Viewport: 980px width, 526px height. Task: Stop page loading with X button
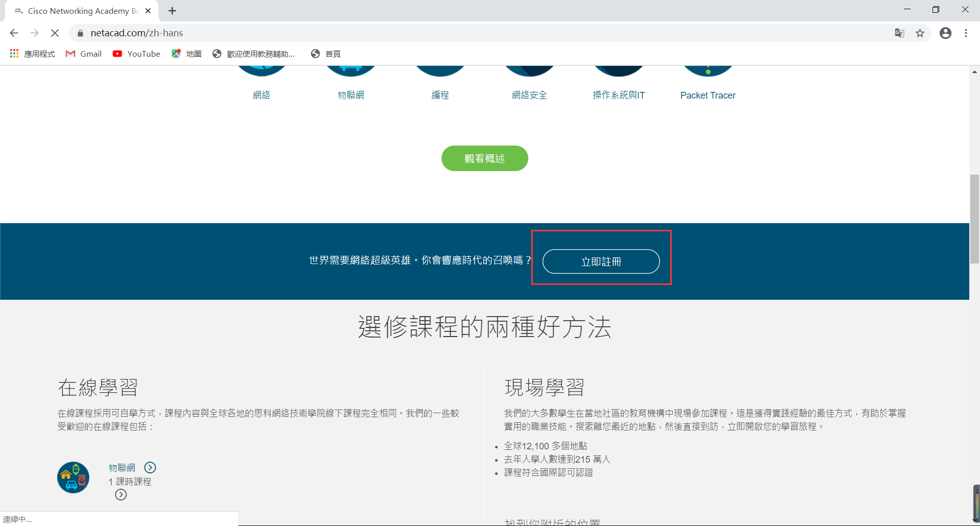(x=55, y=33)
